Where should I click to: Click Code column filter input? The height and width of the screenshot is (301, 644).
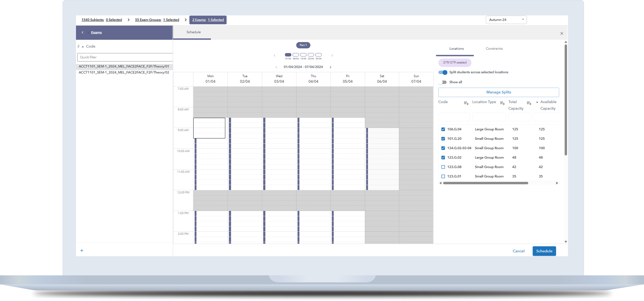[454, 117]
